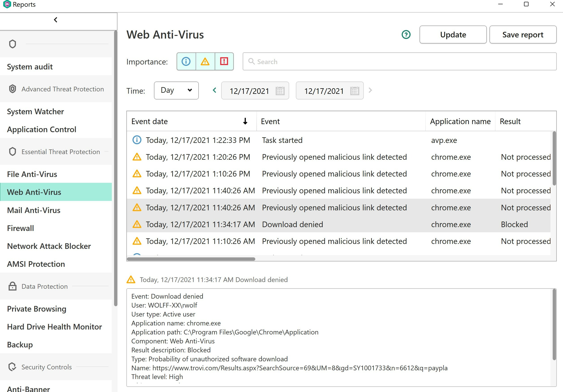This screenshot has height=392, width=563.
Task: Switch to the Firewall report
Action: pos(21,228)
